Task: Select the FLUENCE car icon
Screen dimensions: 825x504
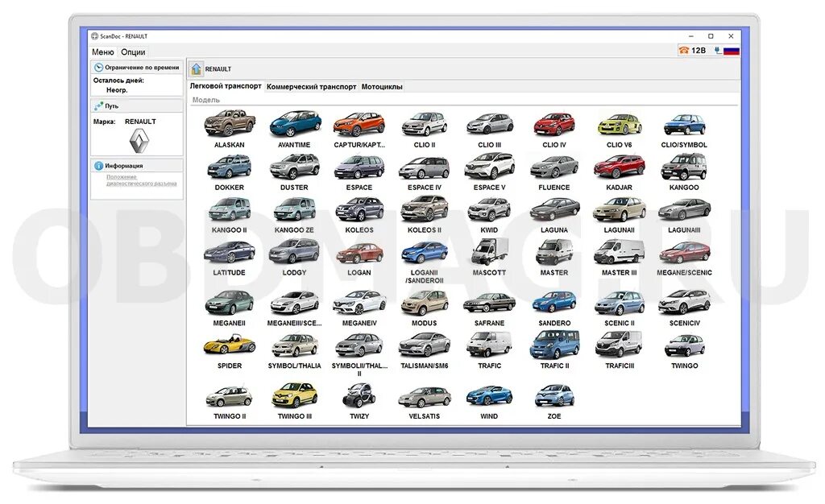Action: coord(554,167)
